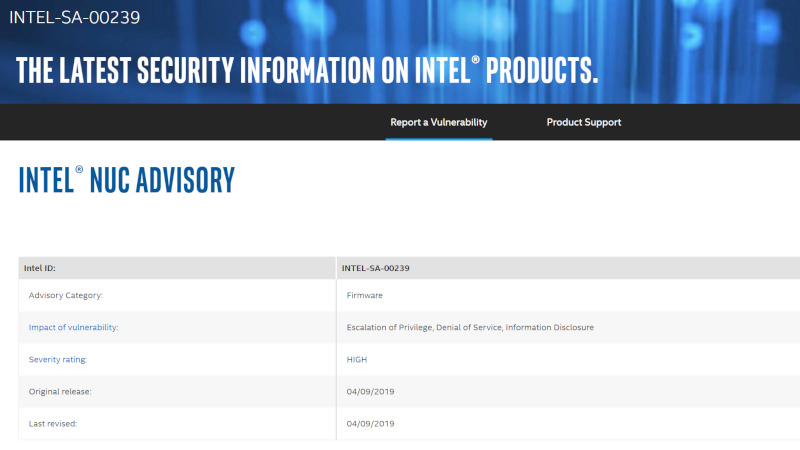Click the Impact of vulnerability link
800x450 pixels.
pyautogui.click(x=75, y=327)
